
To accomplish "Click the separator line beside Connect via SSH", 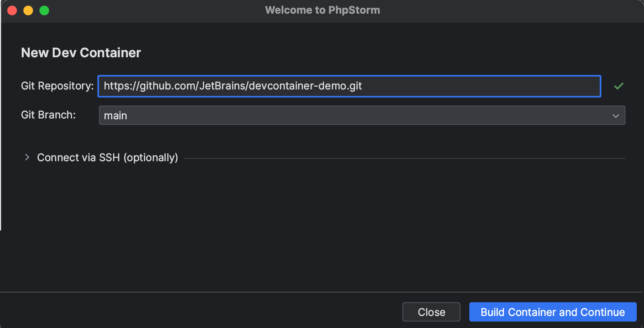I will [402, 158].
